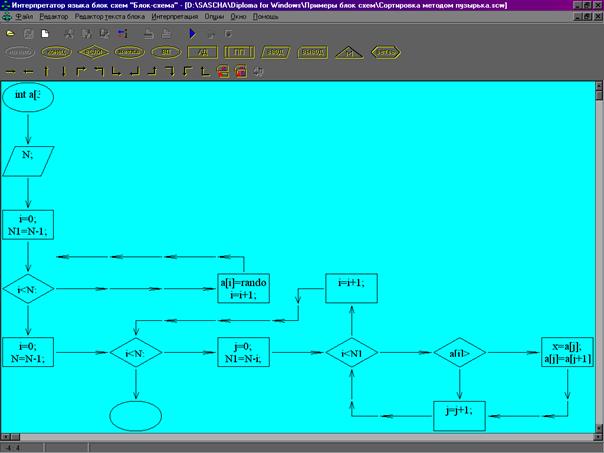The height and width of the screenshot is (453, 604).
Task: Click the open file folder icon
Action: [x=11, y=33]
